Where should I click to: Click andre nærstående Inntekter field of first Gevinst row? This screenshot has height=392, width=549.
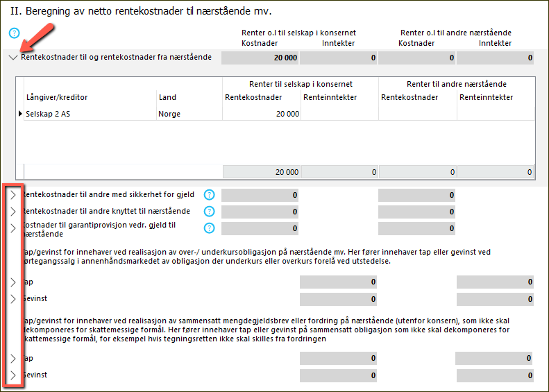tap(495, 299)
